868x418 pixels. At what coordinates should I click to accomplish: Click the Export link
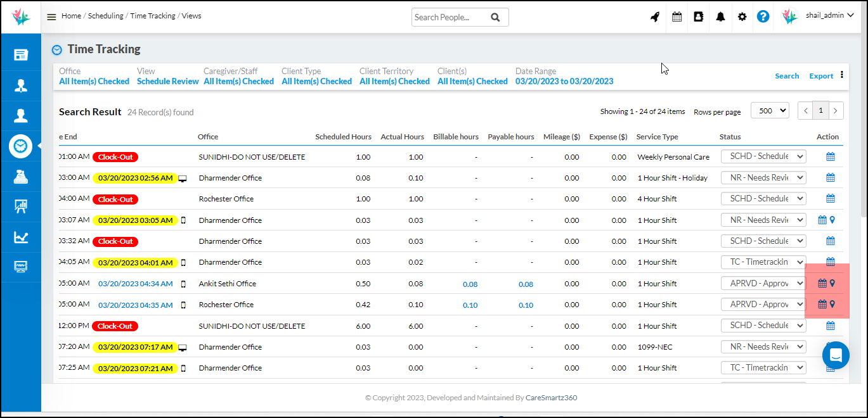[821, 76]
